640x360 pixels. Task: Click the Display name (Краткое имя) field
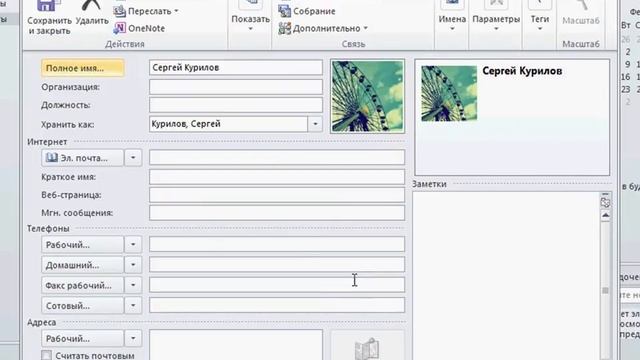coord(277,177)
